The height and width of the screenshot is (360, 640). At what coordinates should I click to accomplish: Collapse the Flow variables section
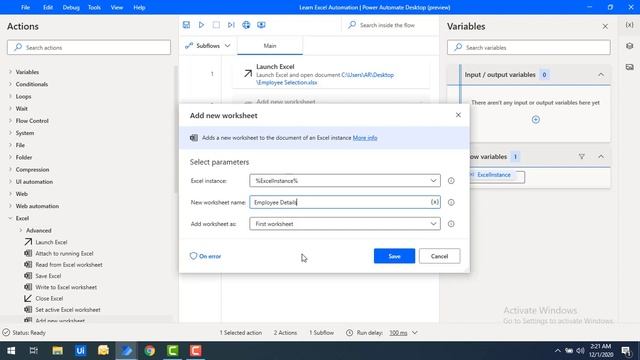(601, 156)
